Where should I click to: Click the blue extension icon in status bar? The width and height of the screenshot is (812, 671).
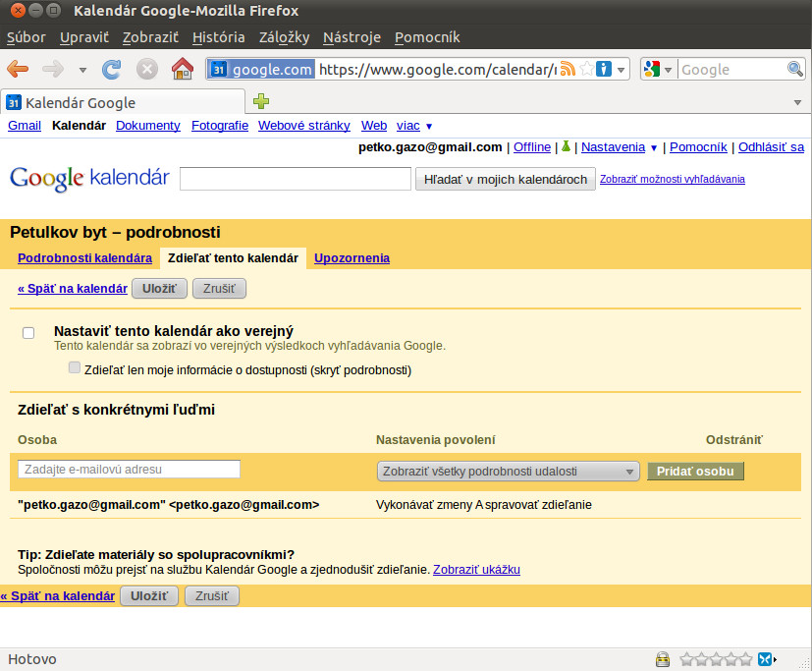coord(765,659)
